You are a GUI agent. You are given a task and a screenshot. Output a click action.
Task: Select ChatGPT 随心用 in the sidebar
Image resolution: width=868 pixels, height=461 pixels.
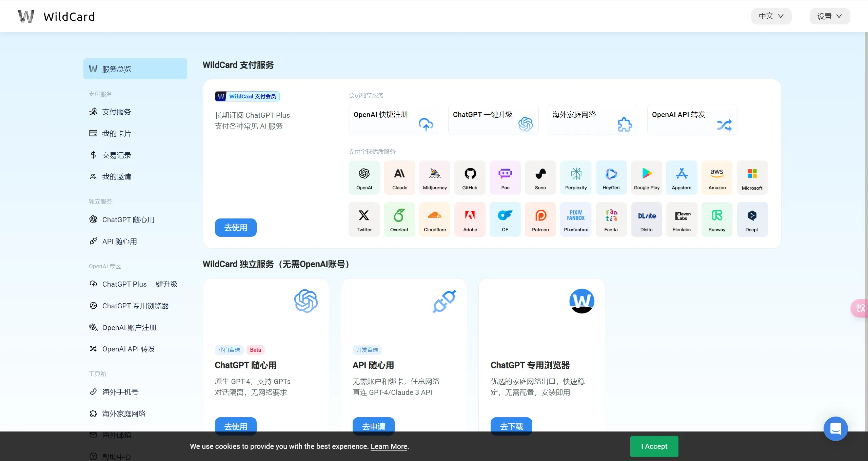pos(135,219)
